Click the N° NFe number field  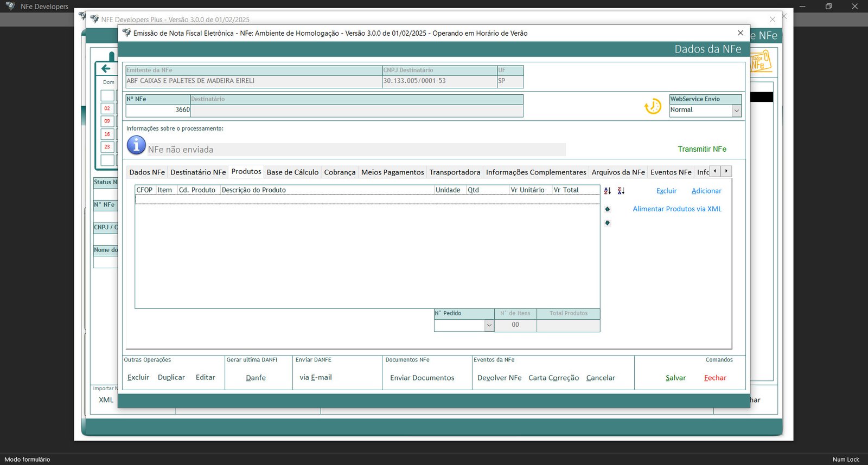[x=158, y=110]
